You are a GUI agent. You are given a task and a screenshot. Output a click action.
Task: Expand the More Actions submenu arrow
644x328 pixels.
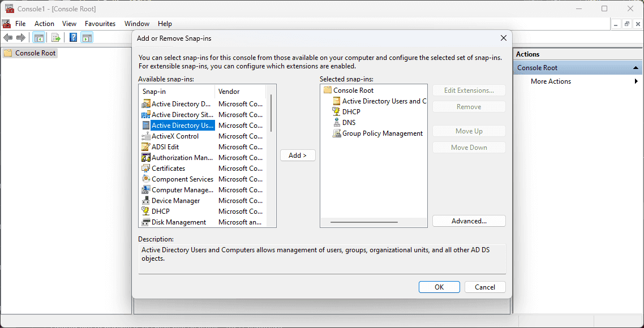click(636, 81)
